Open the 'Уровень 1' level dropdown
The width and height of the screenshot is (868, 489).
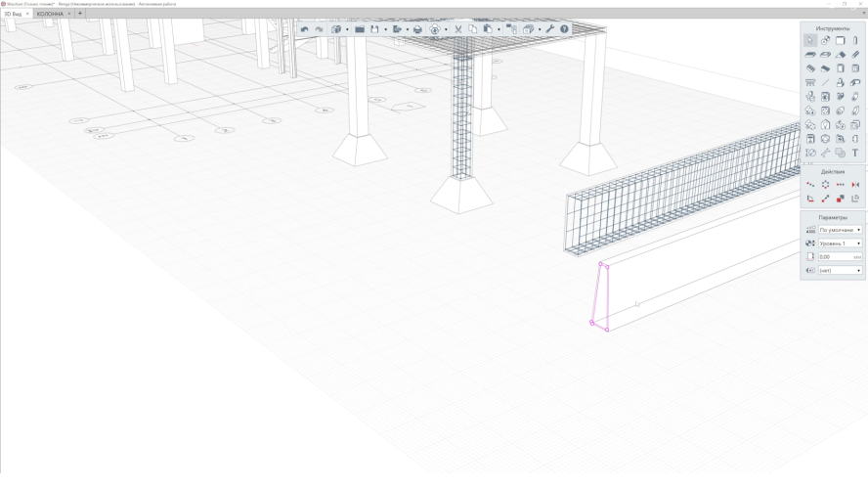pyautogui.click(x=840, y=244)
